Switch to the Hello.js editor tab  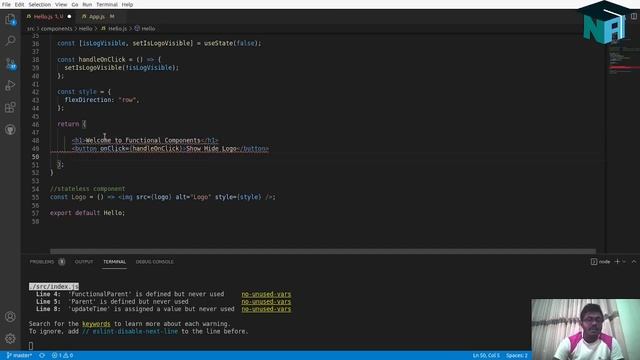point(49,16)
